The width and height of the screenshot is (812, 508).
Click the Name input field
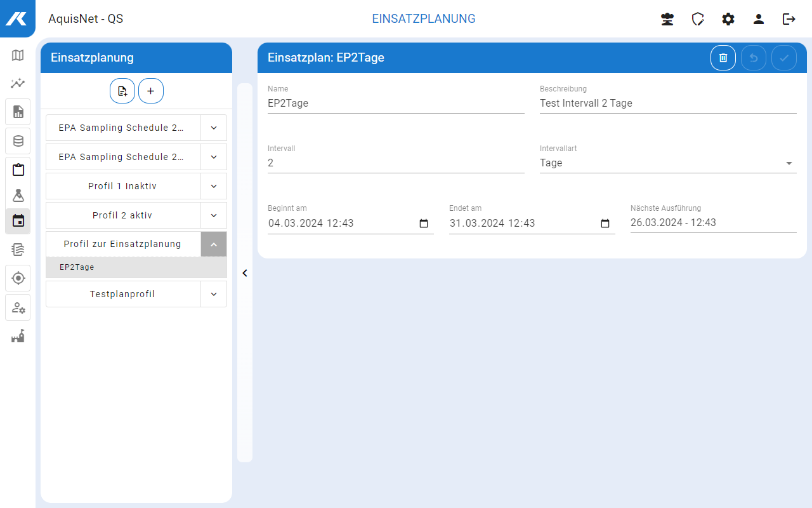click(395, 104)
